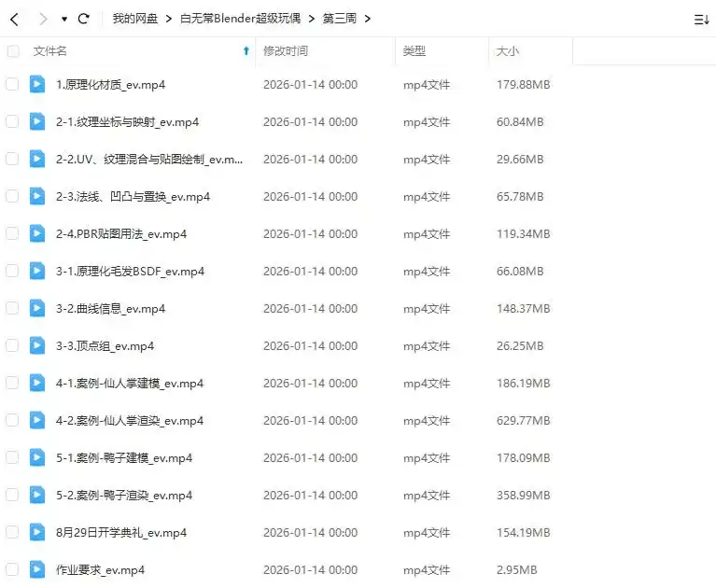This screenshot has width=716, height=588.
Task: Click the size value 629.77MB
Action: point(524,420)
